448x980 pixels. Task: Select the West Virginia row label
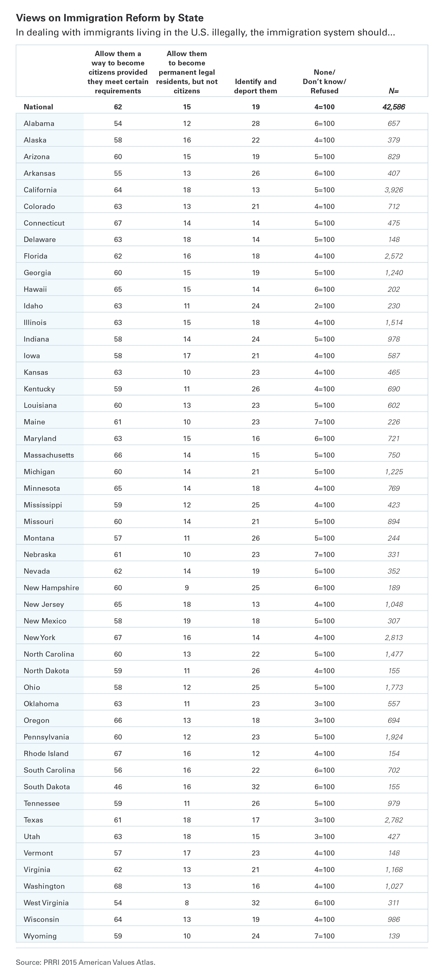coord(46,903)
